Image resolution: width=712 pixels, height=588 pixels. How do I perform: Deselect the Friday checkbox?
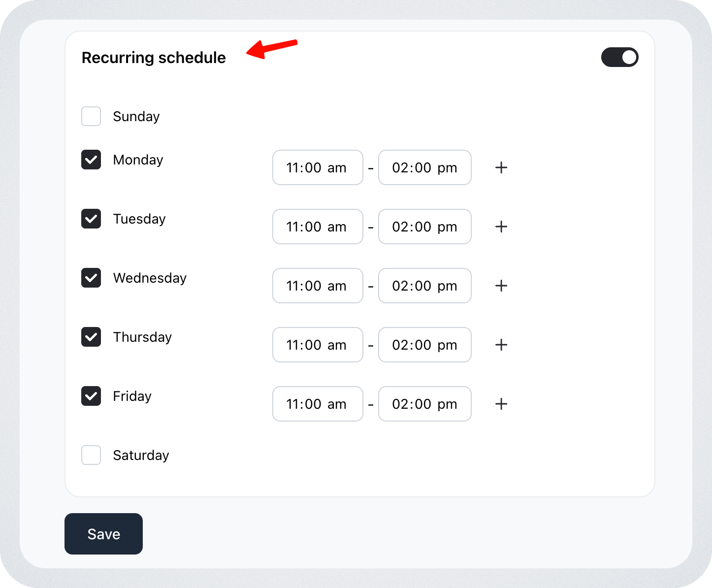point(91,396)
